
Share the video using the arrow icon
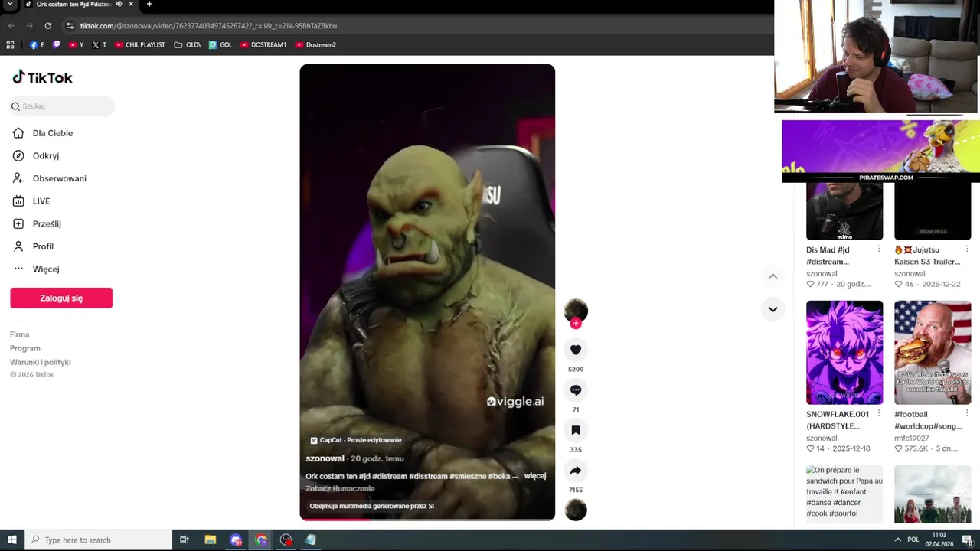click(x=576, y=471)
